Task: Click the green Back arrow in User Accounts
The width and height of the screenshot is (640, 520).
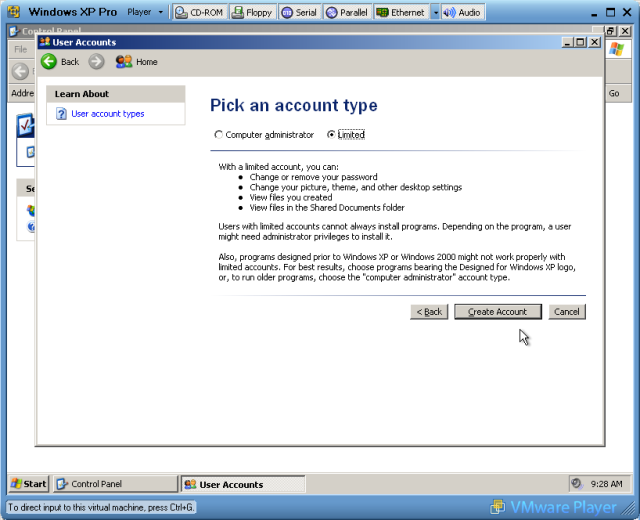Action: coord(49,62)
